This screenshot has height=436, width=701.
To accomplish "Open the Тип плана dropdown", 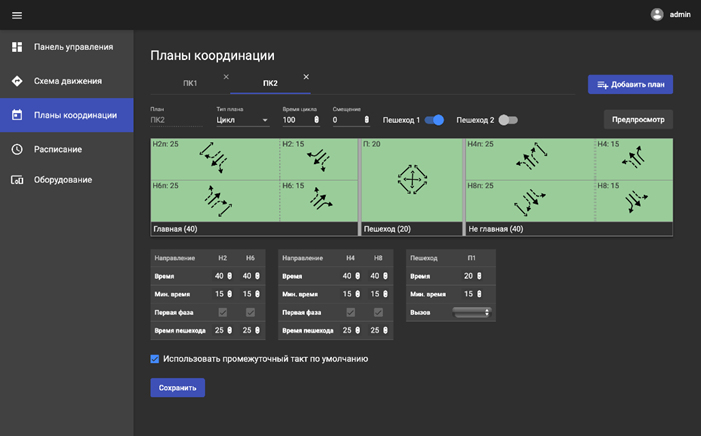I will [243, 120].
